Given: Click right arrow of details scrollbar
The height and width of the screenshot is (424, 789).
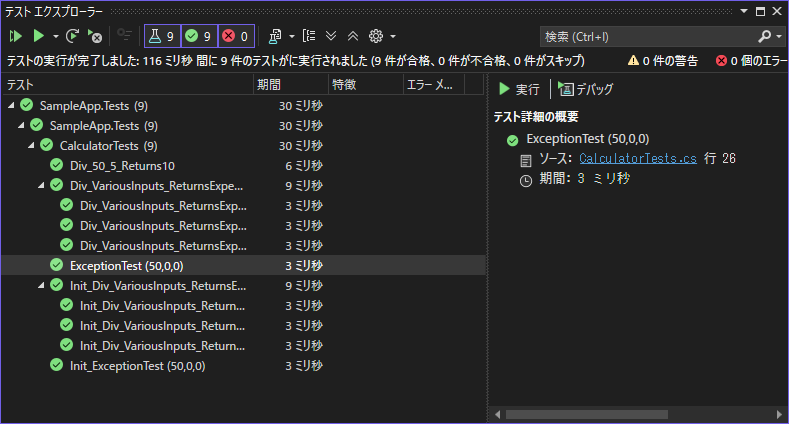Looking at the screenshot, I should 780,414.
